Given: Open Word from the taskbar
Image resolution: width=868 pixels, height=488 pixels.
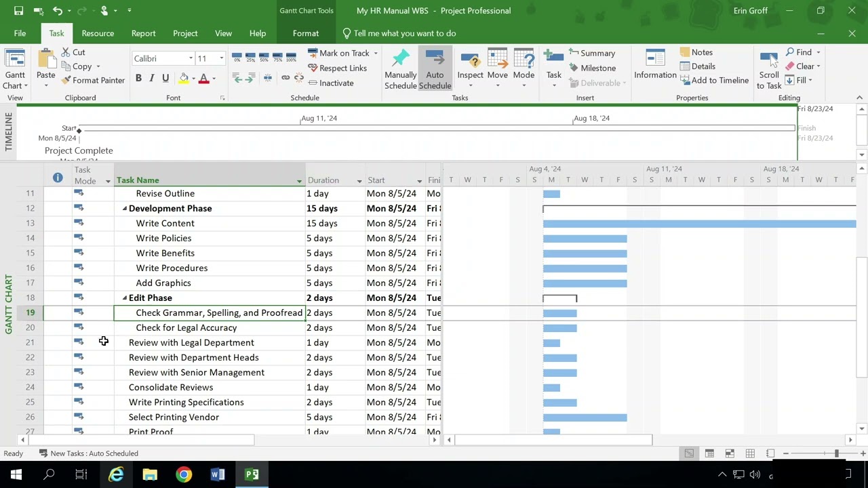Looking at the screenshot, I should tap(218, 474).
